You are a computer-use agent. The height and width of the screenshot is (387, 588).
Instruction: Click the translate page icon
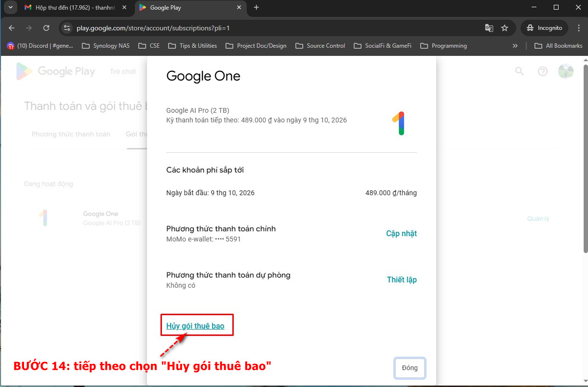coord(489,28)
